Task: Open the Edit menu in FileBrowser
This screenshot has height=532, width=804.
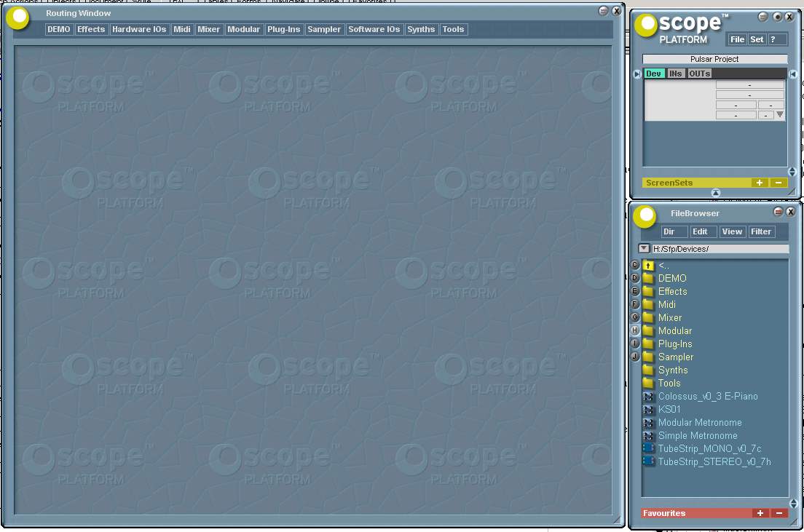Action: tap(703, 231)
